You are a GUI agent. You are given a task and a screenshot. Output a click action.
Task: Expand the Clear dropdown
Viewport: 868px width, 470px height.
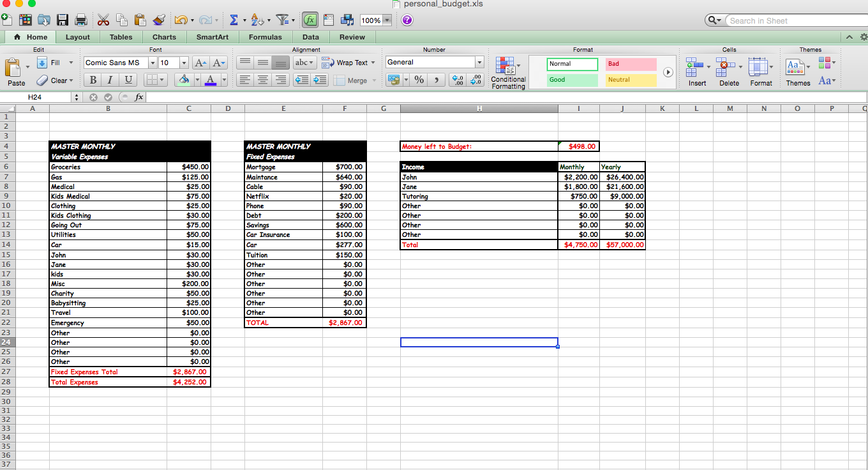(x=71, y=80)
